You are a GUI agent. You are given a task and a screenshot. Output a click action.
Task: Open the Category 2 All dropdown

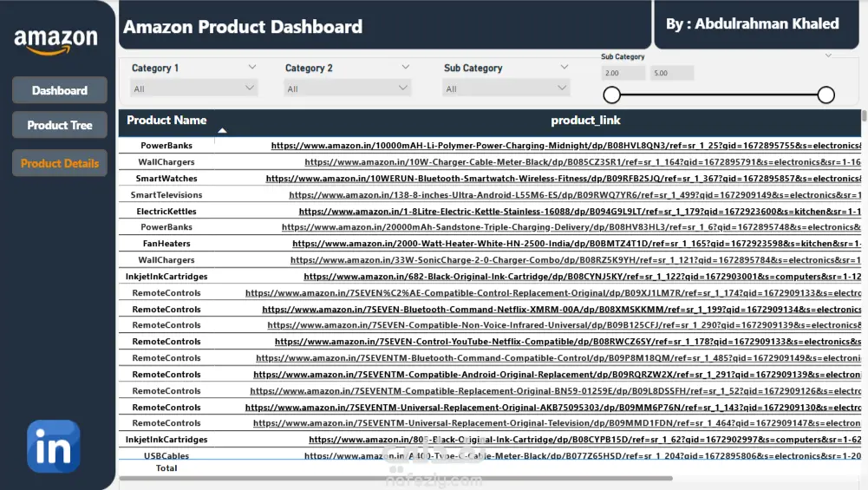347,88
